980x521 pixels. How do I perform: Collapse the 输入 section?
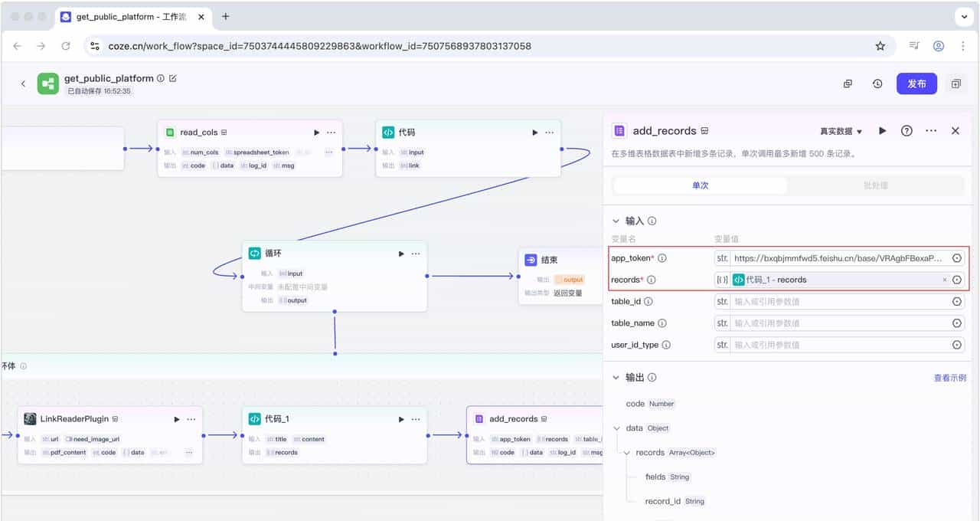[617, 221]
